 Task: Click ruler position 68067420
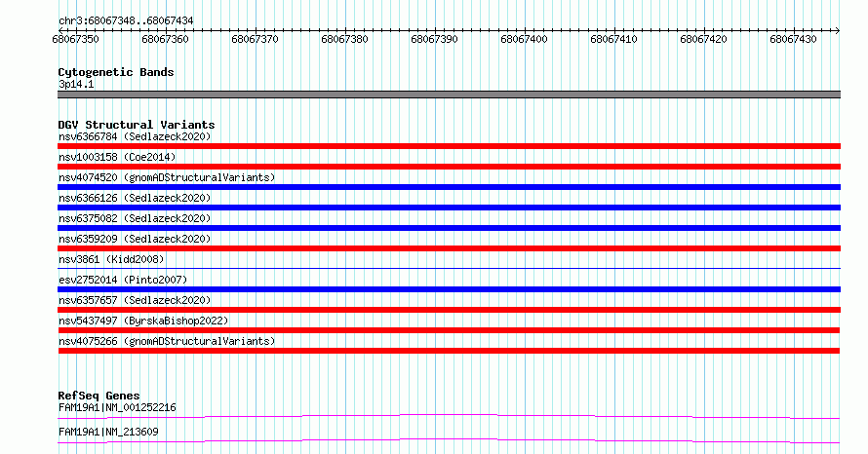coord(703,39)
